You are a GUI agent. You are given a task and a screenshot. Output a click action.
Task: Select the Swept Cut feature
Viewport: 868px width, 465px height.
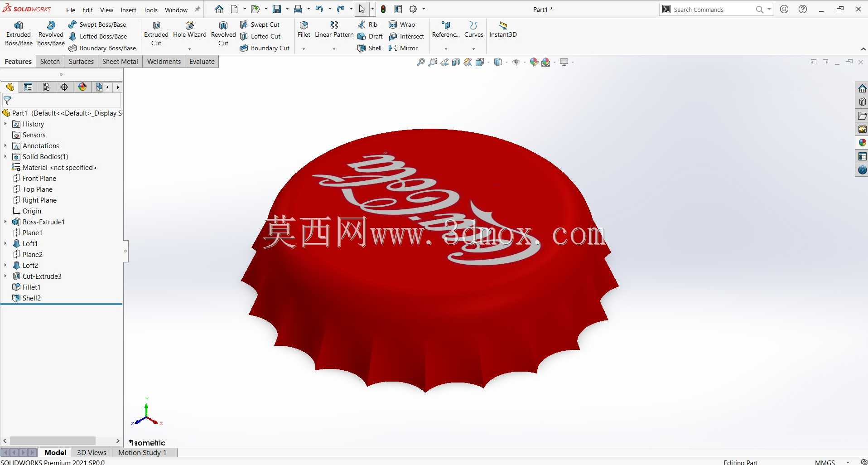[260, 24]
